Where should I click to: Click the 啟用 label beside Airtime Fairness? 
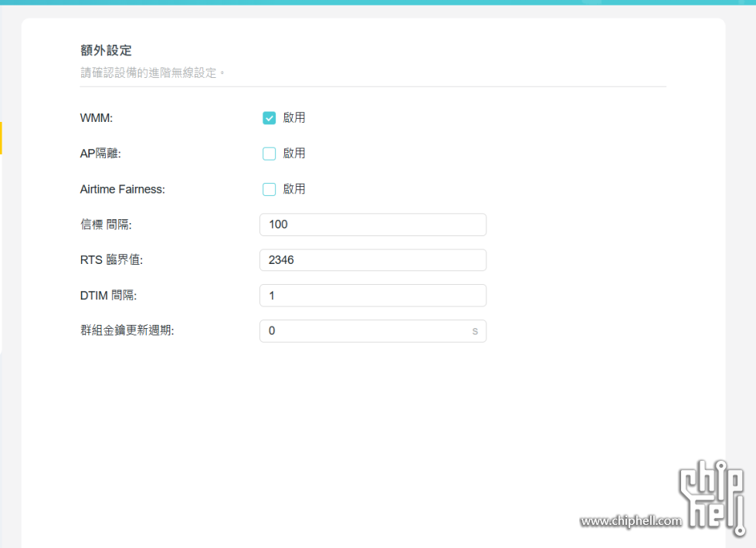click(296, 188)
